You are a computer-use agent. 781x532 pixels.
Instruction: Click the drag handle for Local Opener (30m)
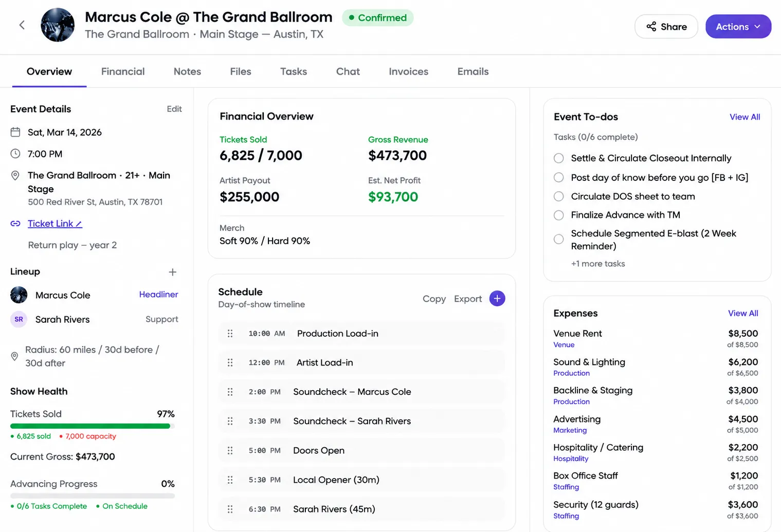pos(230,480)
